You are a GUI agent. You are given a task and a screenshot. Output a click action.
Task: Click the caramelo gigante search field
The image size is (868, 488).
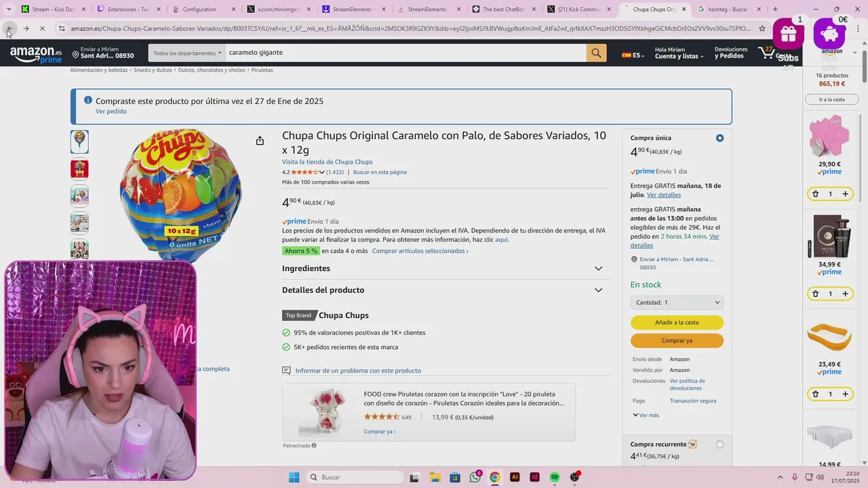point(406,53)
